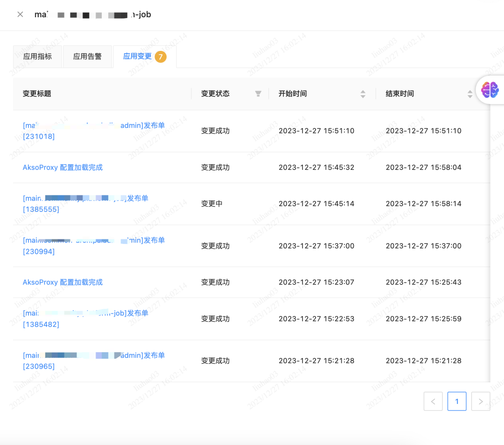Open release order link [1385555]
The width and height of the screenshot is (504, 445).
[85, 204]
